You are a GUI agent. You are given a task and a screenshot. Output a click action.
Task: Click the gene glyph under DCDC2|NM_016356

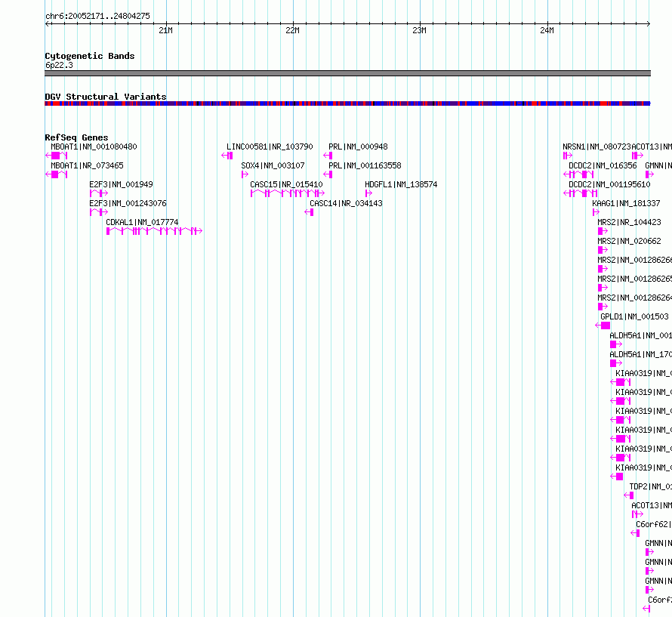(578, 174)
